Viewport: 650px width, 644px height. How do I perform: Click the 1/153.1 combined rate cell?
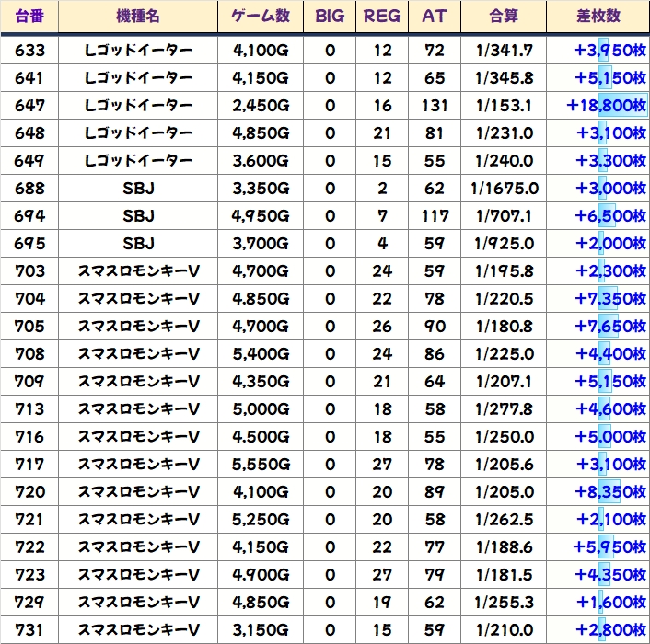[504, 106]
